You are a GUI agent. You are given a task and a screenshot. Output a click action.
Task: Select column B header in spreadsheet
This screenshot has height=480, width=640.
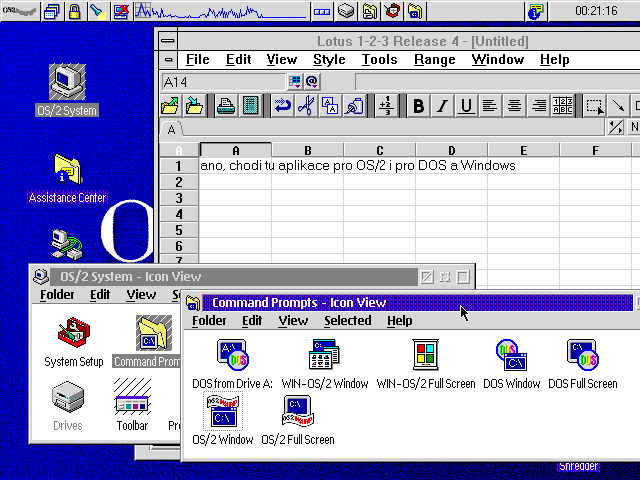[x=308, y=150]
